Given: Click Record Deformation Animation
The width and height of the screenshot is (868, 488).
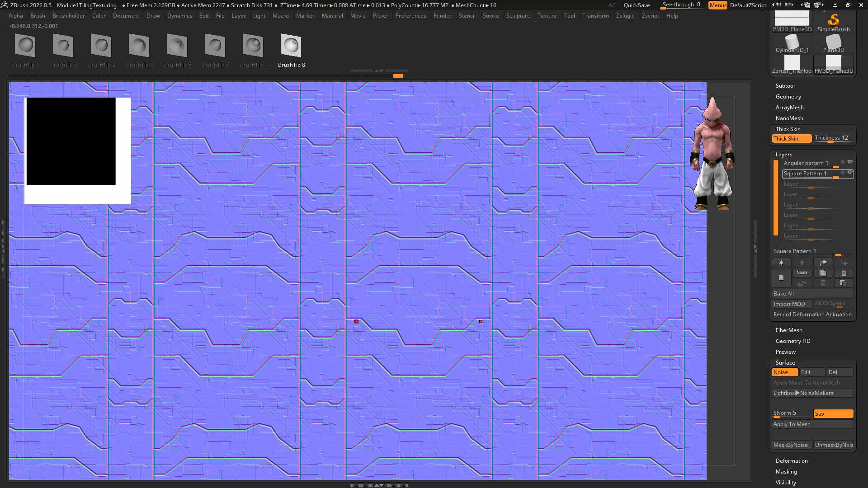Looking at the screenshot, I should click(812, 314).
